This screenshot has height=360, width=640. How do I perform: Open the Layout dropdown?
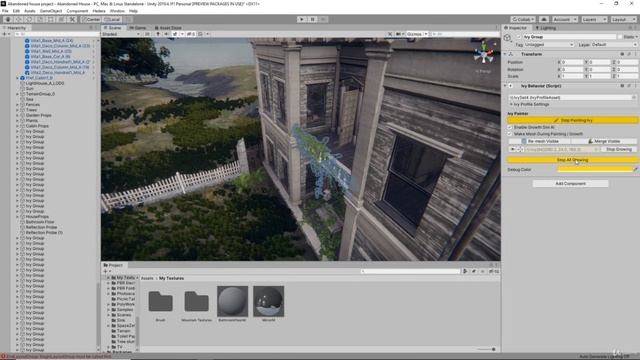pyautogui.click(x=623, y=19)
